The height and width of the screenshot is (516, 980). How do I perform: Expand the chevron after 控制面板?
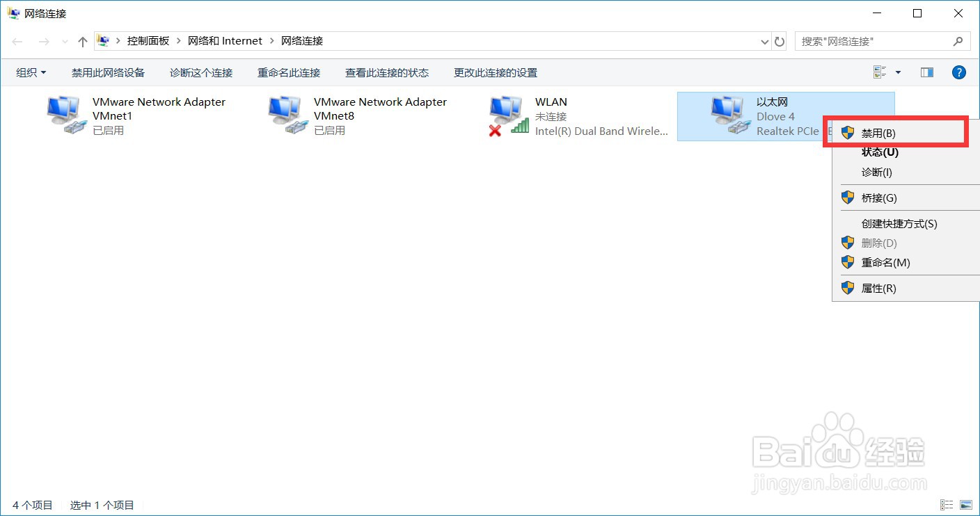pyautogui.click(x=179, y=41)
